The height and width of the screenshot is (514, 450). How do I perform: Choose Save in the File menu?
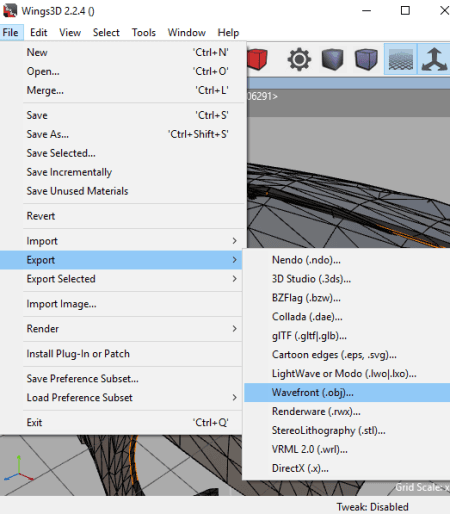[123, 115]
